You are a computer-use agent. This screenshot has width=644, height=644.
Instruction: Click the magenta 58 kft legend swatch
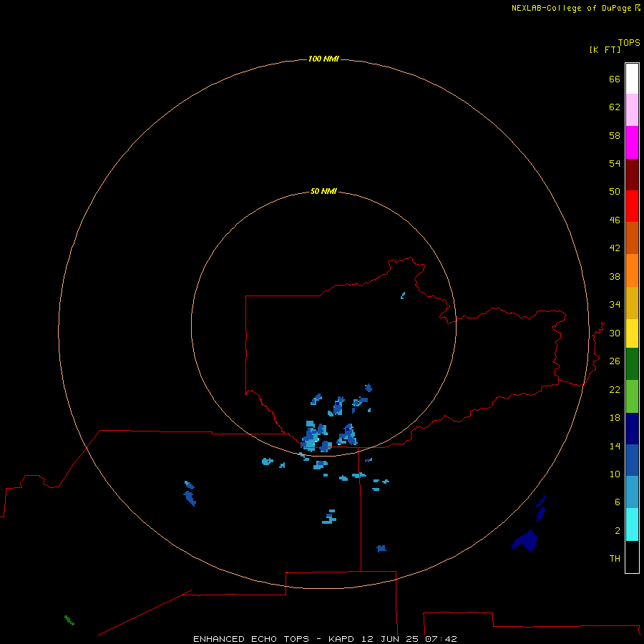click(632, 142)
